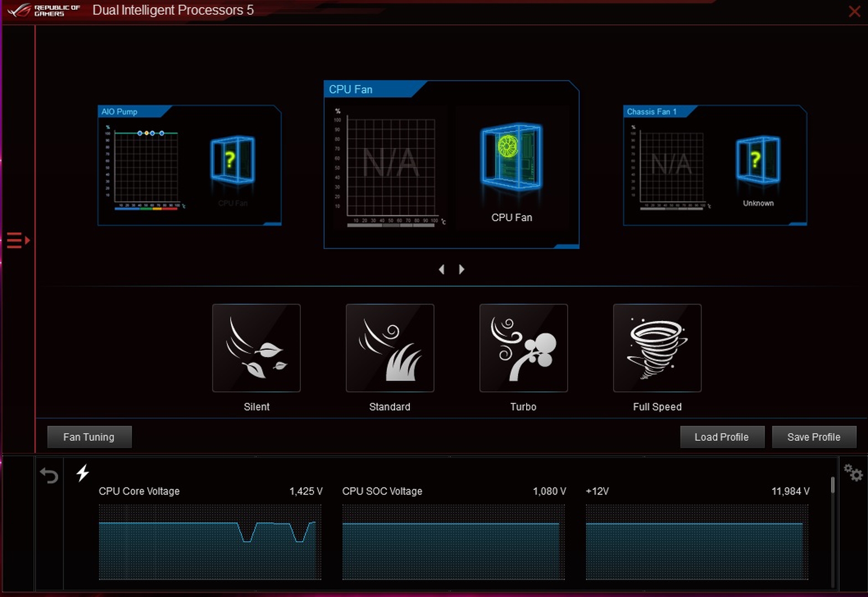
Task: Click the 1,425 V value
Action: click(306, 491)
